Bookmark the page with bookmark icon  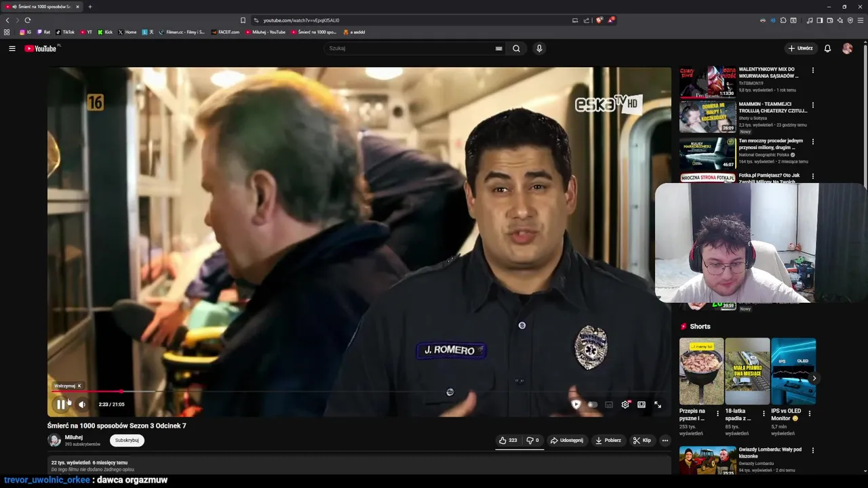(243, 20)
